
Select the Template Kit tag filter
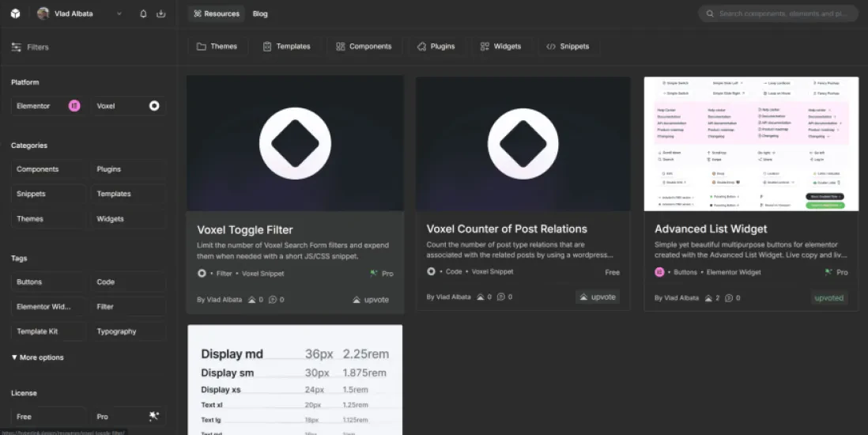coord(48,331)
